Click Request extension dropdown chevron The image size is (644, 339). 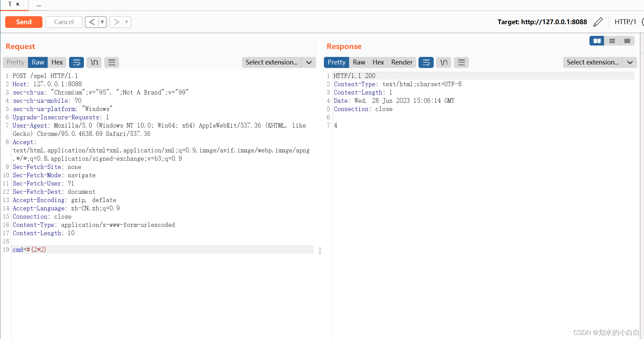(x=309, y=62)
